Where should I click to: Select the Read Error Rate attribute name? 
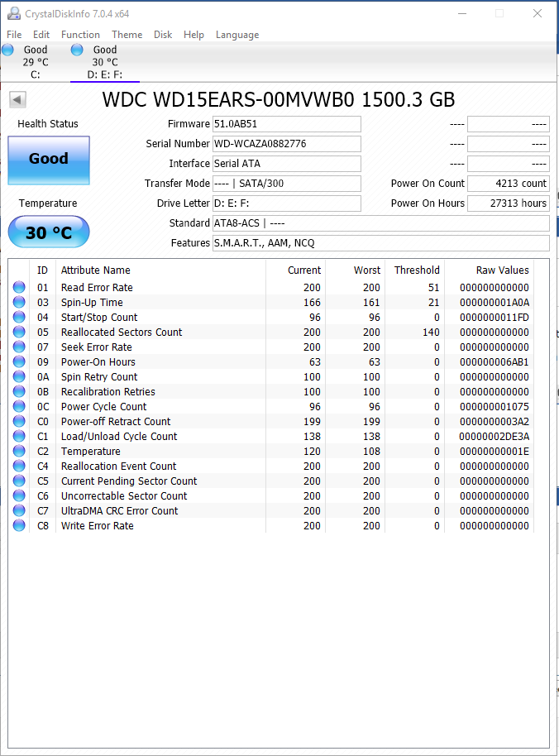(x=97, y=287)
